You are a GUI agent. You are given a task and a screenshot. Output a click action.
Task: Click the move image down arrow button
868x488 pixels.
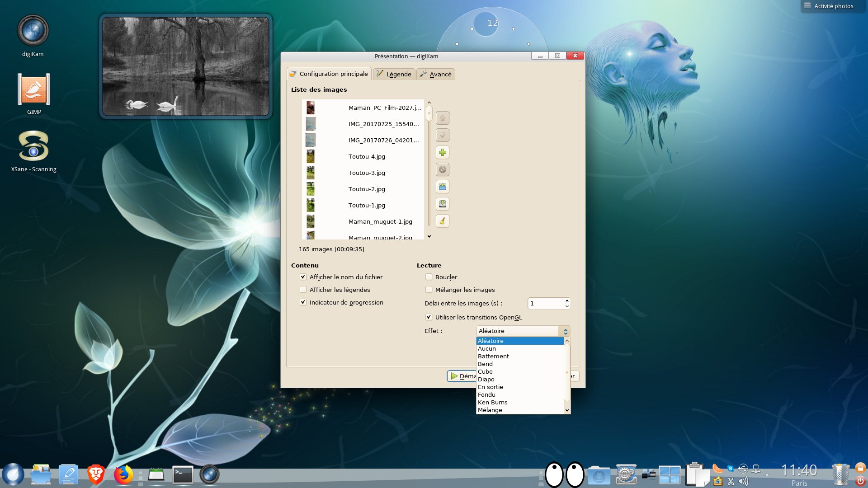coord(442,135)
